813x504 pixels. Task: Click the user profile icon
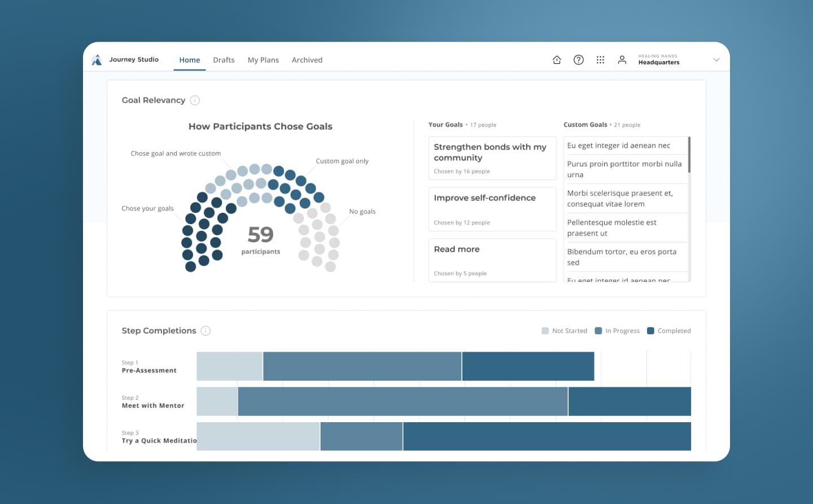622,60
